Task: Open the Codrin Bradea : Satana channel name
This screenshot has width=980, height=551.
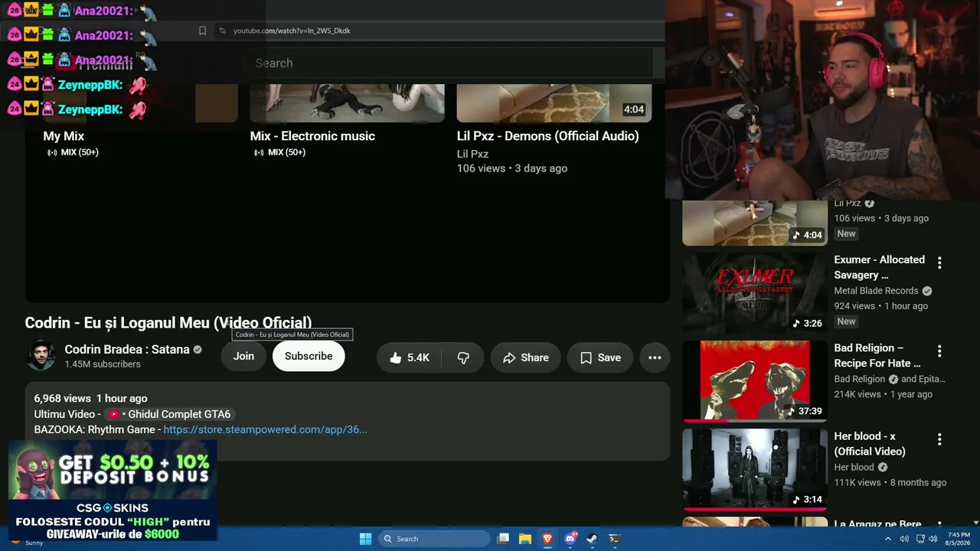Action: pyautogui.click(x=127, y=349)
